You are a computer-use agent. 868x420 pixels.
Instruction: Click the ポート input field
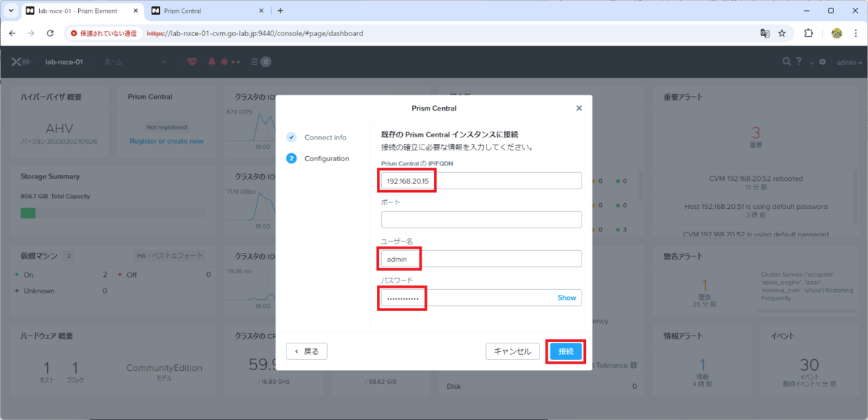[x=481, y=220]
